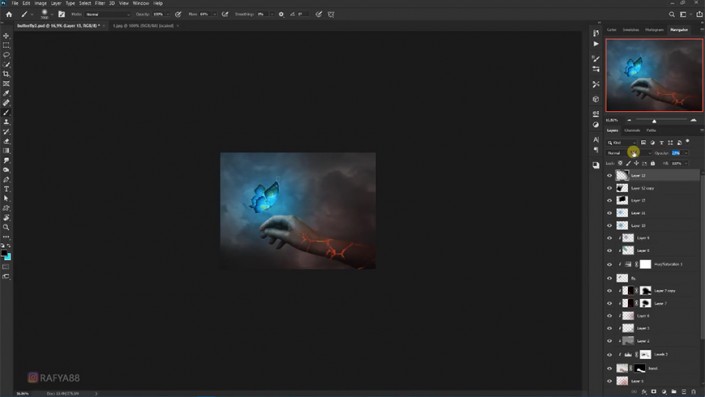Image resolution: width=705 pixels, height=397 pixels.
Task: Open smoothing options gear
Action: click(x=281, y=14)
